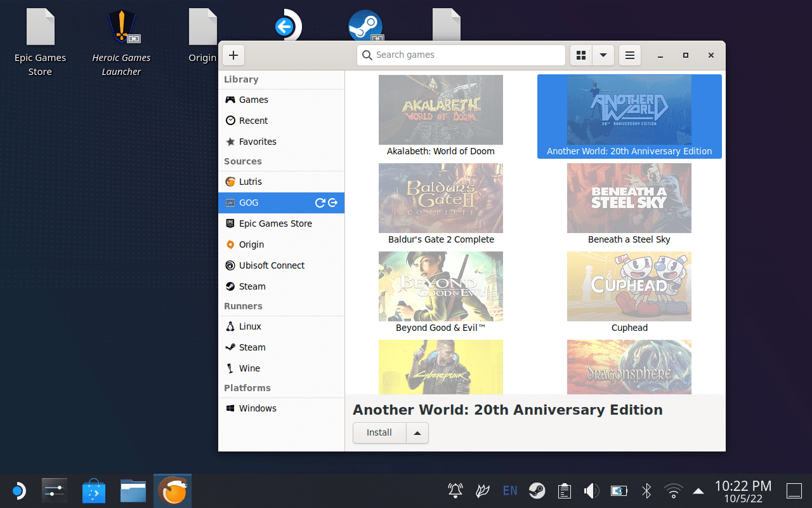Expand the hidden tray icons arrow
Image resolution: width=812 pixels, height=508 pixels.
[698, 491]
